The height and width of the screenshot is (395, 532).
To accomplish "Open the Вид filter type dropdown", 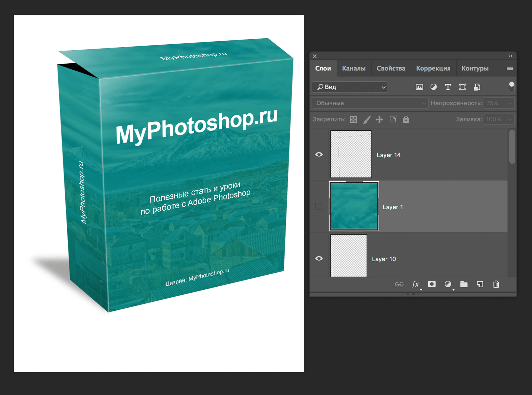I will pos(350,87).
